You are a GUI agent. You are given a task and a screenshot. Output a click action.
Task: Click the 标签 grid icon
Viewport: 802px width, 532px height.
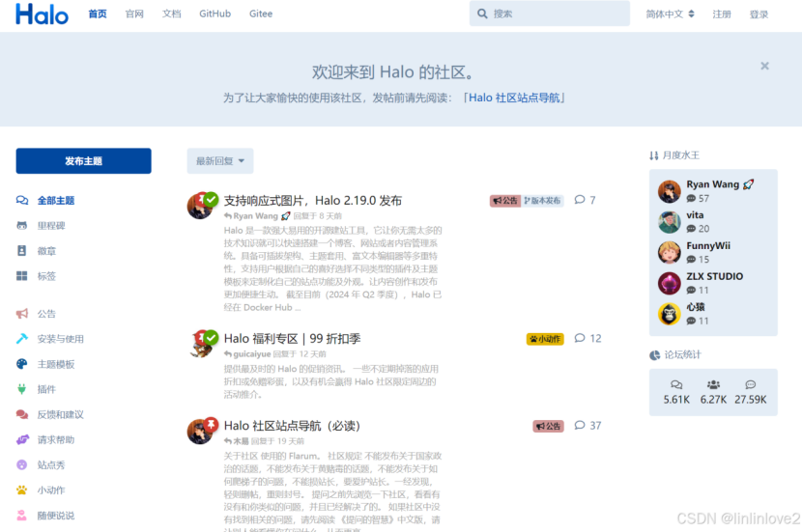pos(22,276)
